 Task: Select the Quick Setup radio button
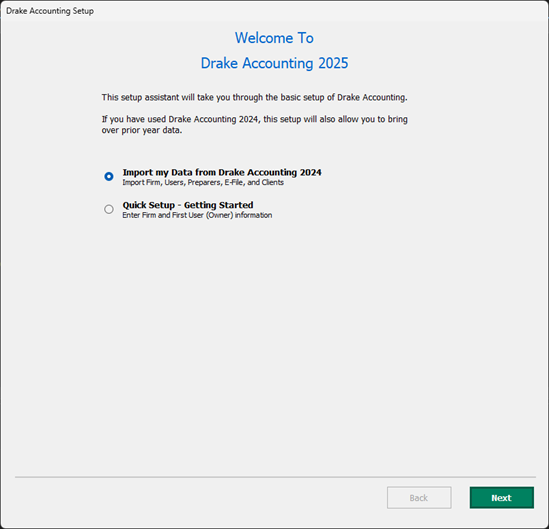tap(109, 209)
